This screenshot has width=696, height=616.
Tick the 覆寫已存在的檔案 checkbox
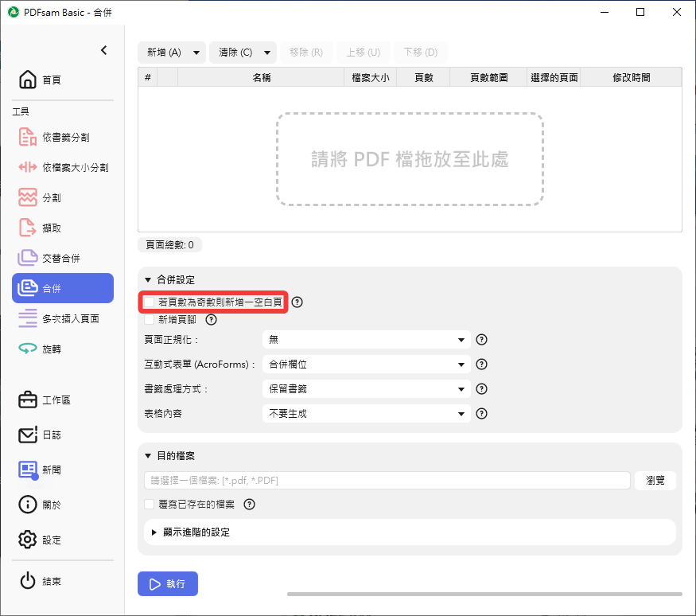coord(150,505)
